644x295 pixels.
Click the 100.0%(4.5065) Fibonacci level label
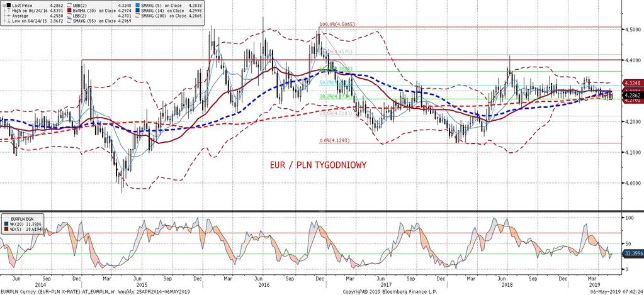pyautogui.click(x=337, y=25)
